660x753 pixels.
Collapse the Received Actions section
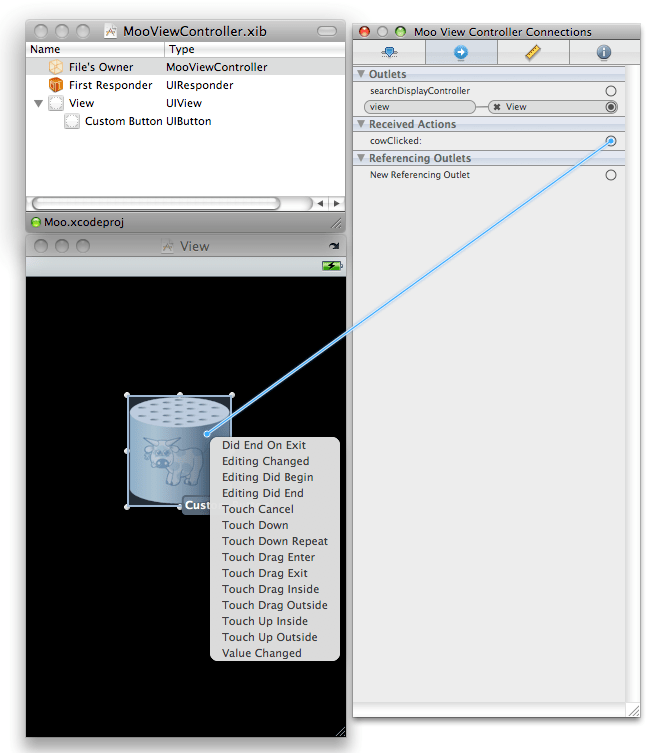coord(361,125)
